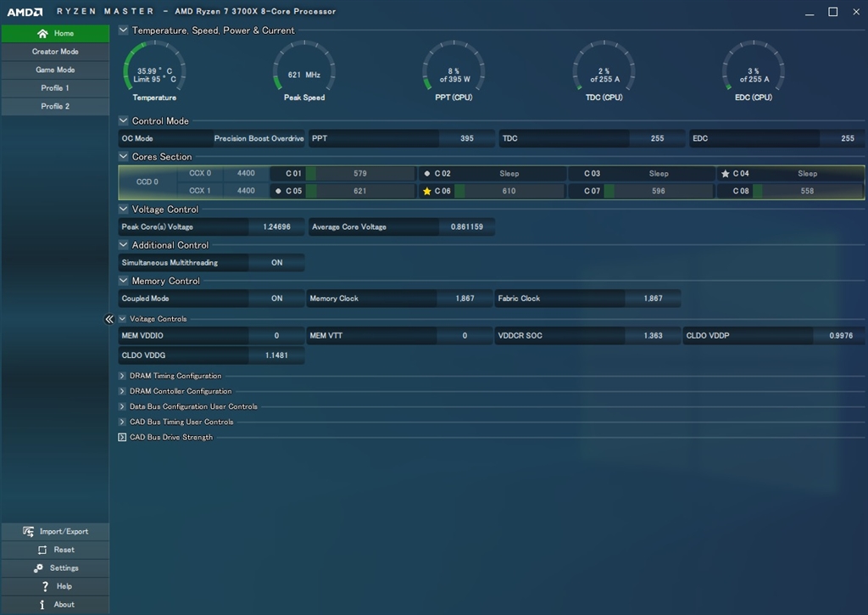
Task: Click the EDC value 255 field
Action: (x=842, y=138)
